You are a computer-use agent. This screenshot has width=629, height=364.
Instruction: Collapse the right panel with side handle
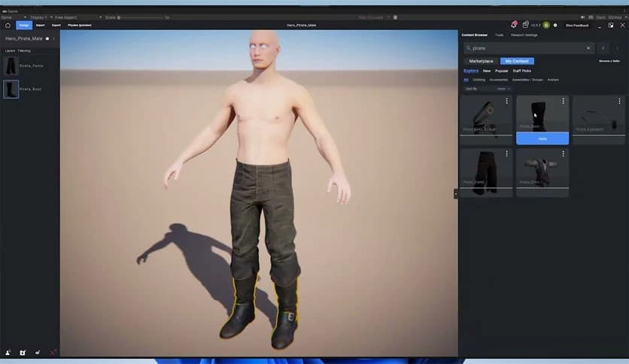tap(455, 193)
